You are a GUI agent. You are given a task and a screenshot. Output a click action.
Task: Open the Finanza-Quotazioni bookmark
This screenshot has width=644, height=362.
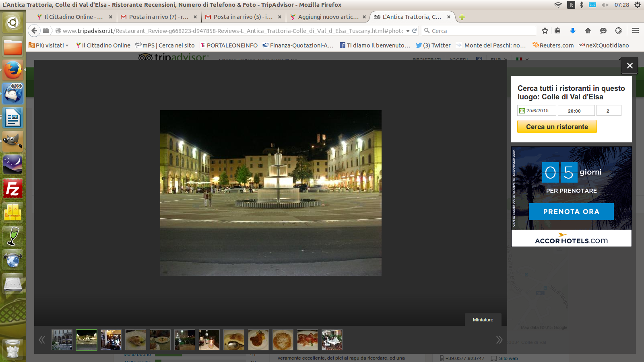click(x=298, y=45)
